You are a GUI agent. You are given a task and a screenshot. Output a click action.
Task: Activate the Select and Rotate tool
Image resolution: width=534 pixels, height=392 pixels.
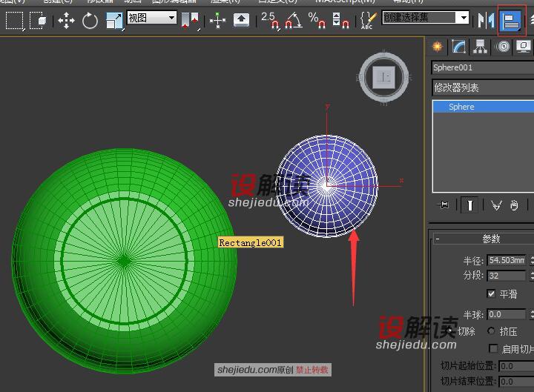pos(90,21)
